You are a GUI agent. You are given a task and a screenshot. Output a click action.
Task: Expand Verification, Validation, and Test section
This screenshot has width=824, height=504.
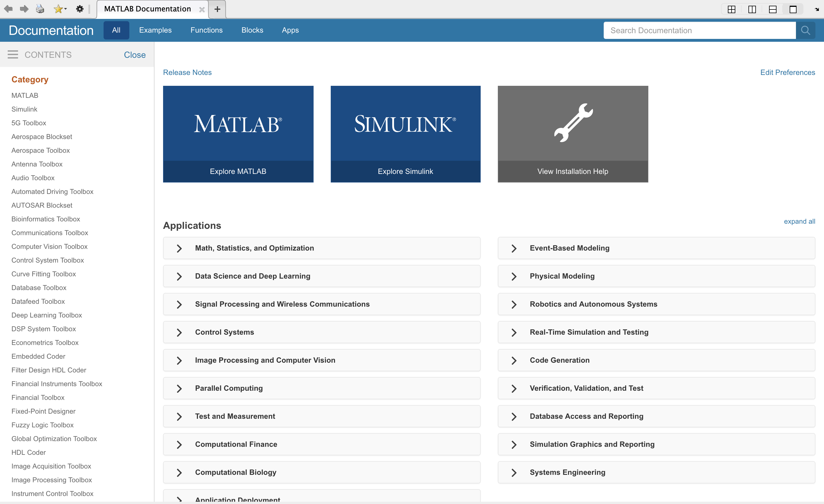(x=656, y=388)
